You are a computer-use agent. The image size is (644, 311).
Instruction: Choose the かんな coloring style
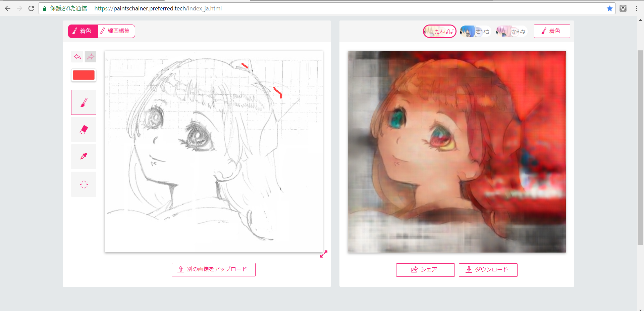click(512, 31)
